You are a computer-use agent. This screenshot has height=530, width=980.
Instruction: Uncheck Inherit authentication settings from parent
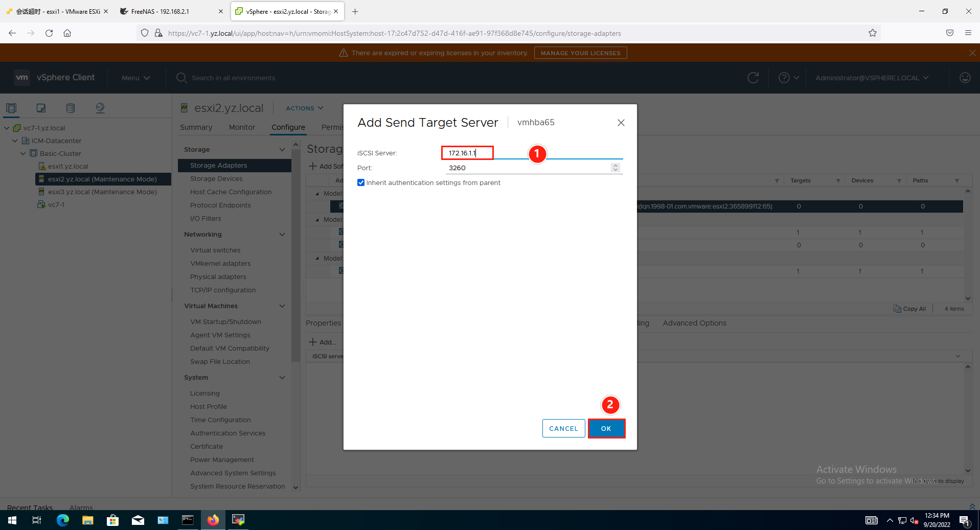[x=361, y=182]
